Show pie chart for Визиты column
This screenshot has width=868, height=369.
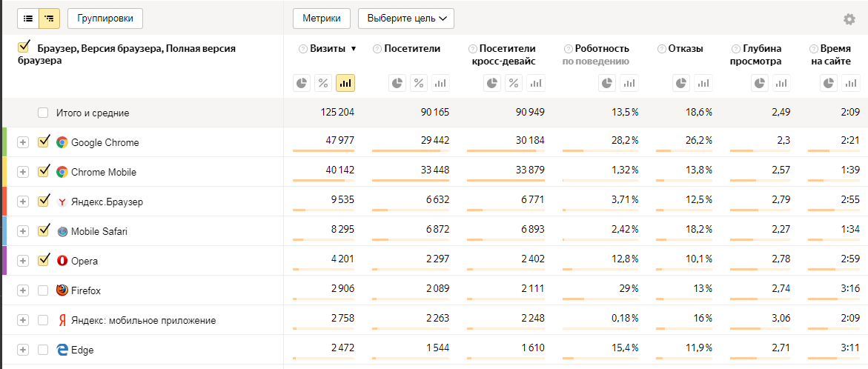tap(302, 83)
